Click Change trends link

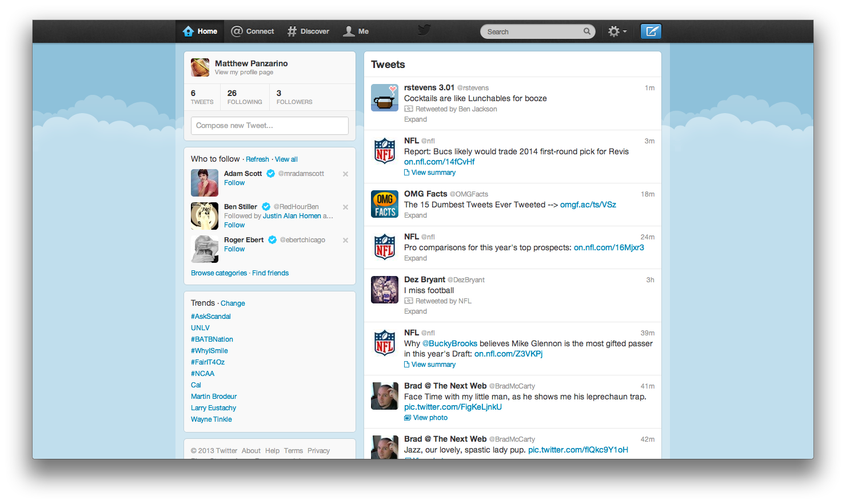click(233, 303)
